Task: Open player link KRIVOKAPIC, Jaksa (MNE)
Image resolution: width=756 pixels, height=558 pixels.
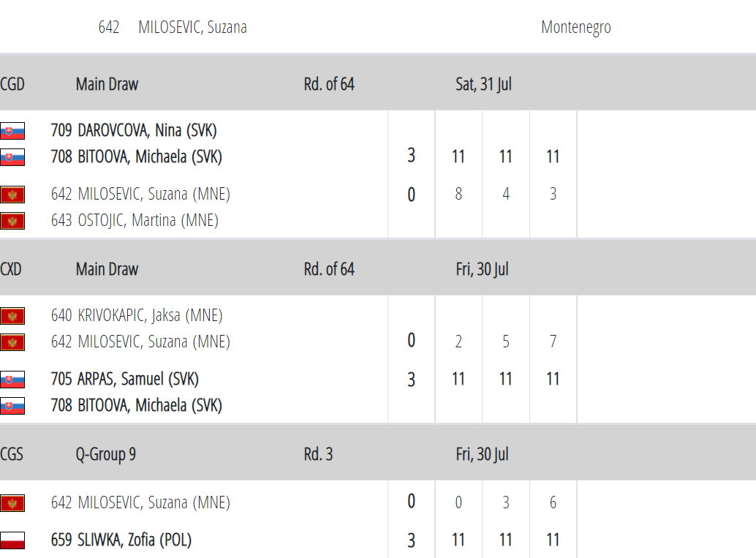Action: pos(137,316)
